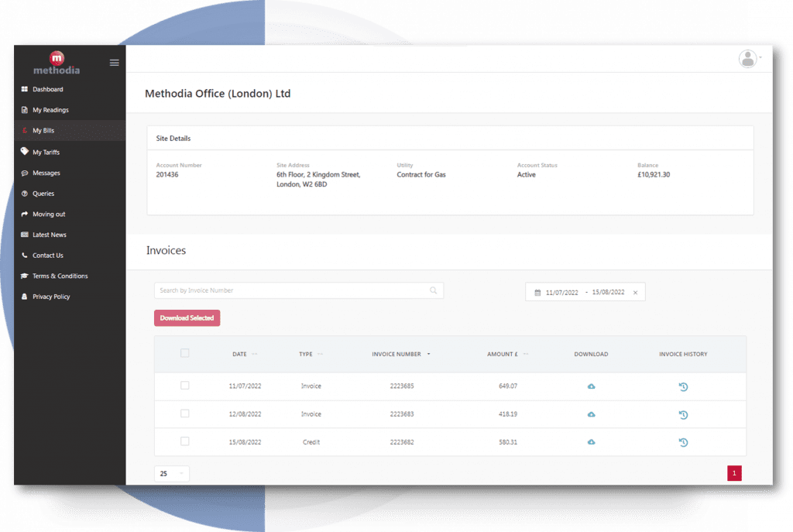Image resolution: width=793 pixels, height=532 pixels.
Task: Select the checkbox on the Credit row
Action: click(x=184, y=441)
